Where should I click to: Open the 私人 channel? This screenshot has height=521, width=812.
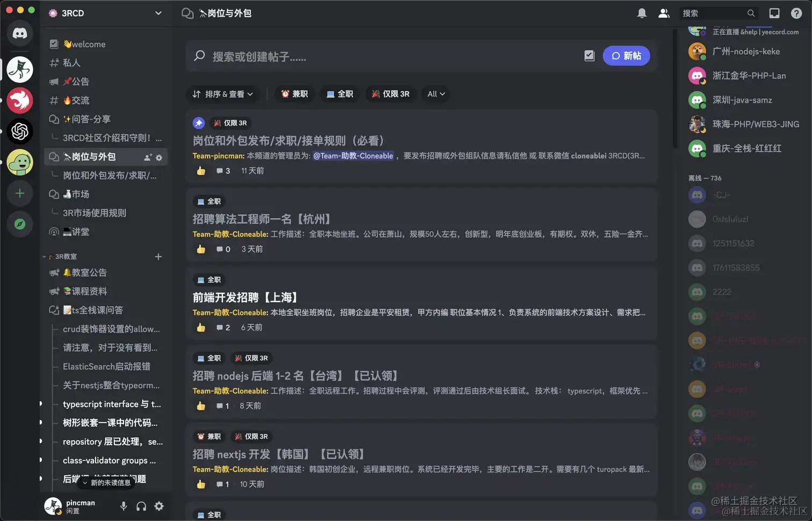[106, 63]
